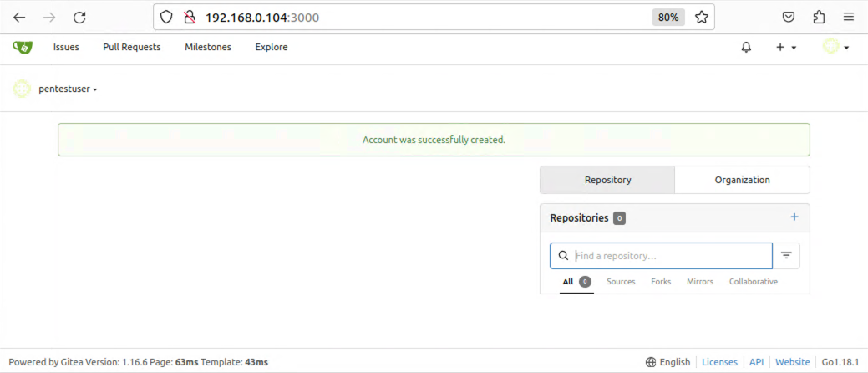Click the Licenses footer link
The width and height of the screenshot is (868, 373).
pos(719,362)
